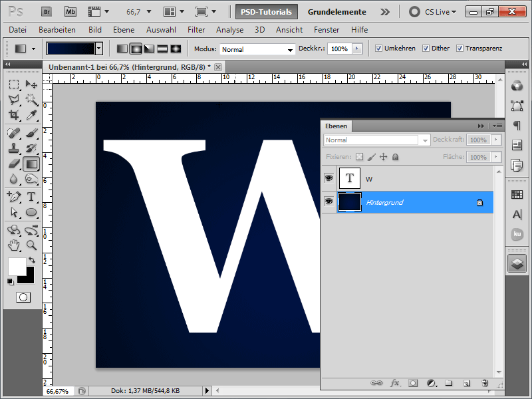532x399 pixels.
Task: Open the Ansicht menu
Action: coord(289,30)
